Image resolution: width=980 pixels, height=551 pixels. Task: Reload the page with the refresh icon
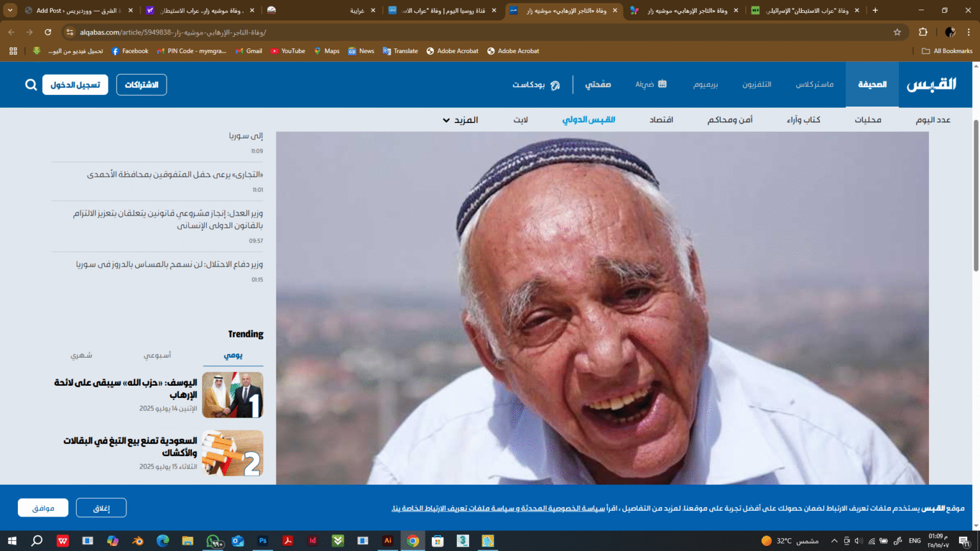[x=48, y=32]
